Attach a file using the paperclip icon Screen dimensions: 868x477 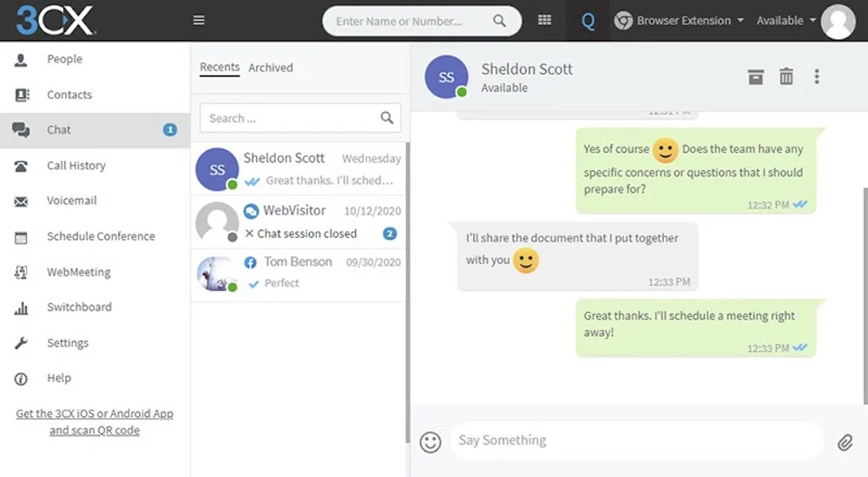[x=845, y=442]
